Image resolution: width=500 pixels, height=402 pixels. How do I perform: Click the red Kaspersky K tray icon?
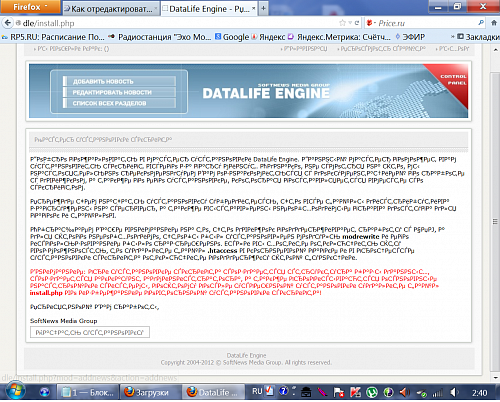click(x=356, y=392)
